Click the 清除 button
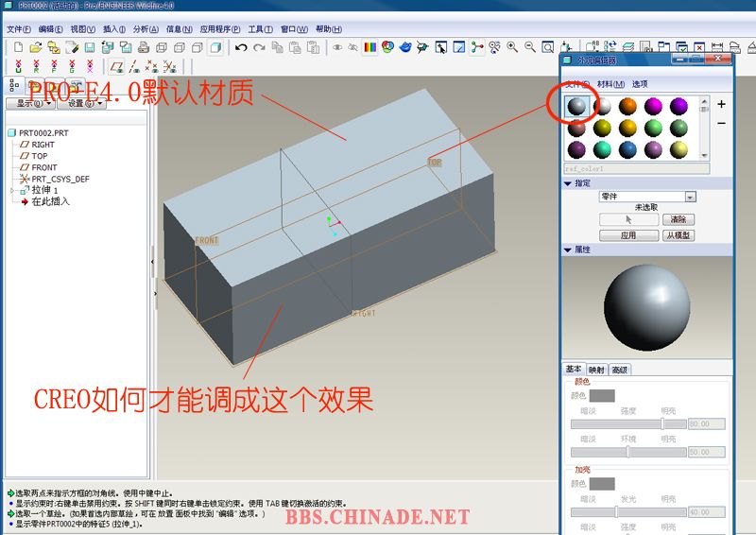 [678, 219]
